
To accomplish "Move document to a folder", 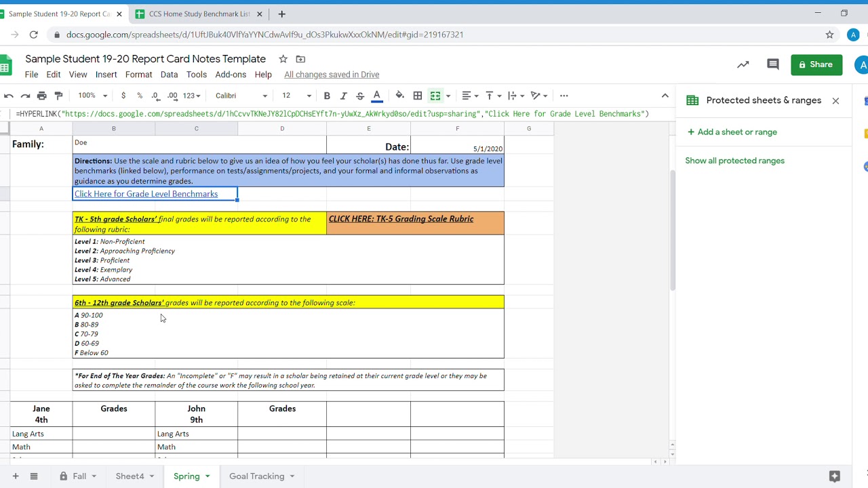I will tap(301, 59).
